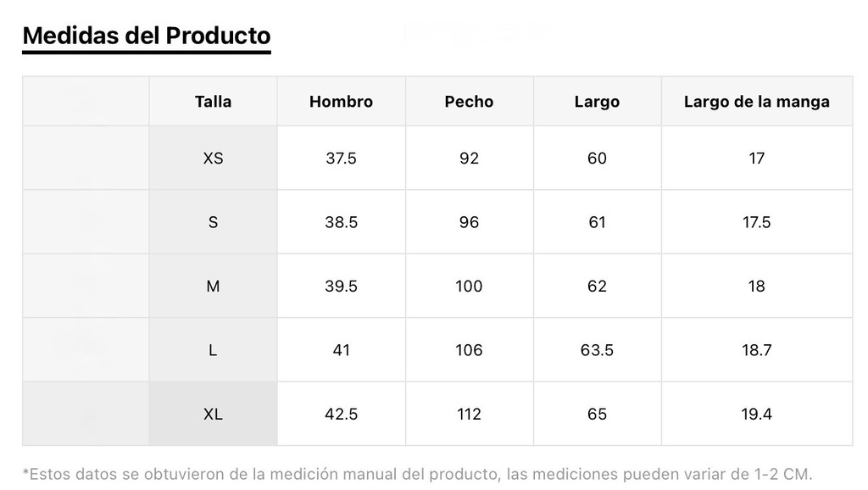The image size is (868, 490).
Task: Select the Hombro column header
Action: 341,102
